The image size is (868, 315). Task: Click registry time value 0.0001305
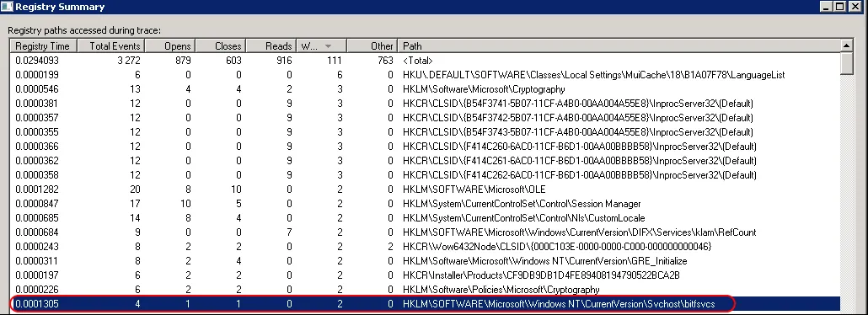pyautogui.click(x=37, y=304)
